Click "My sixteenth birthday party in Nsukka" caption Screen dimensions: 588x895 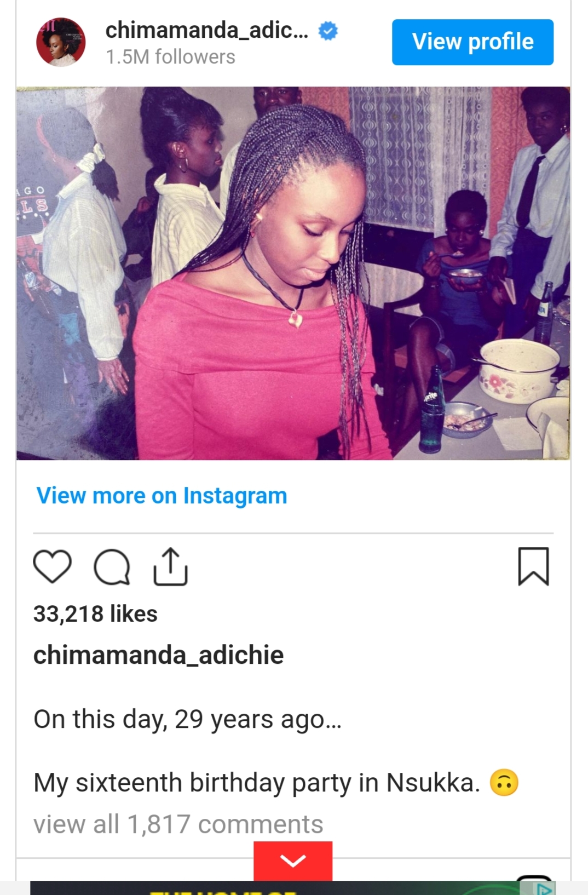(256, 782)
